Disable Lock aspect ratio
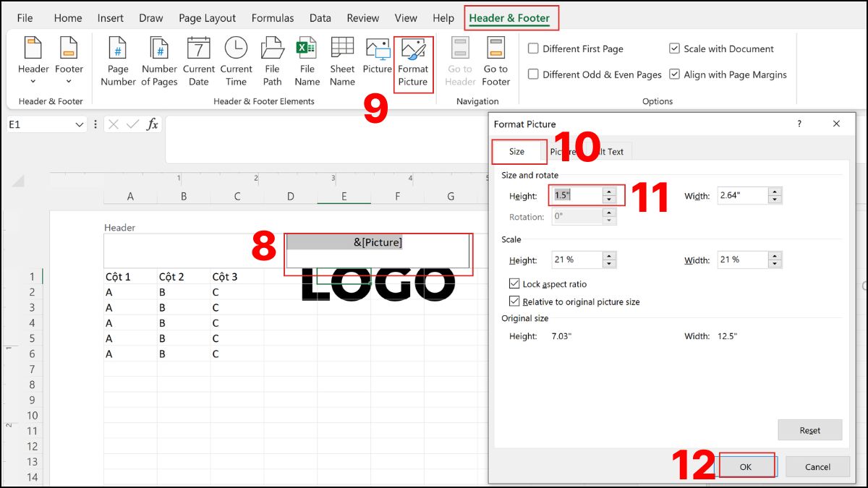868x488 pixels. coord(515,283)
